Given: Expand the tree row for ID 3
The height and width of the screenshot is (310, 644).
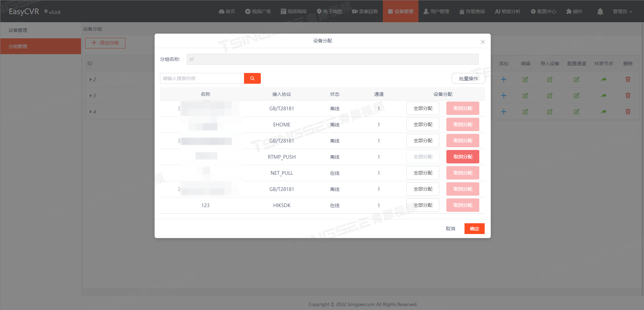Looking at the screenshot, I should pyautogui.click(x=91, y=95).
